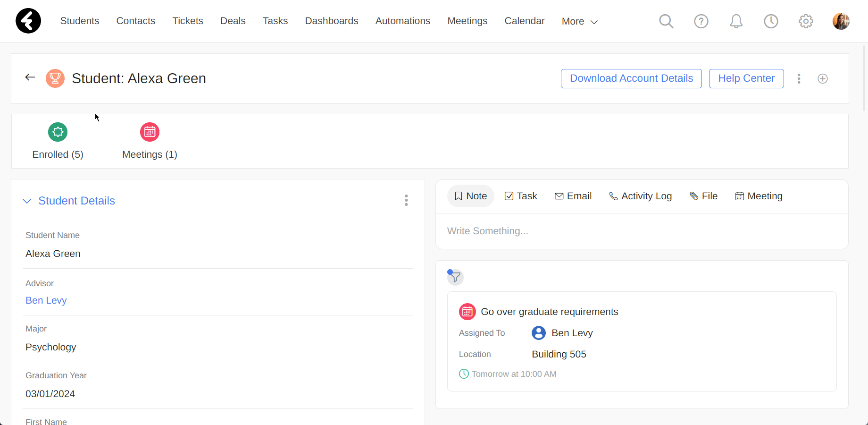Screen dimensions: 868x425
Task: Click the clock icon beside Tomorrow time
Action: point(464,374)
